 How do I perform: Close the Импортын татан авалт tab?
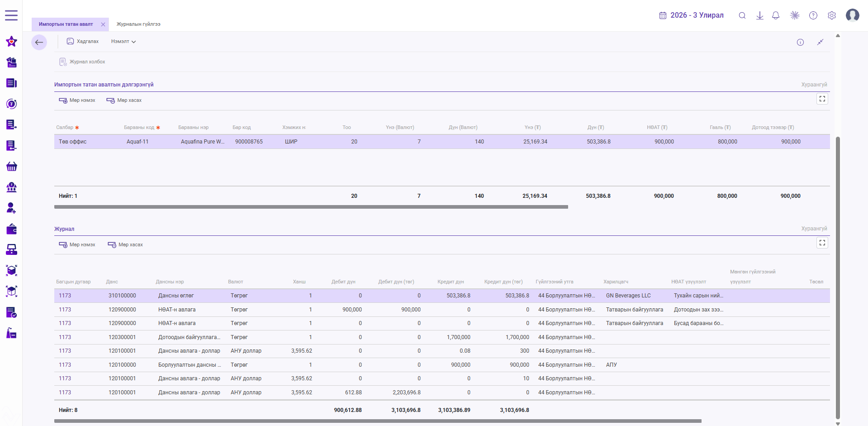[103, 24]
